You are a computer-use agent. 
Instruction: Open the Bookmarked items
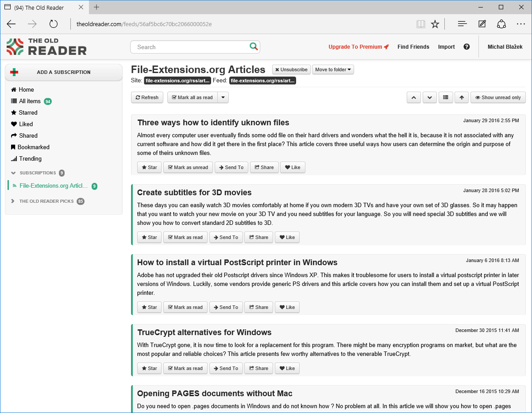click(32, 147)
